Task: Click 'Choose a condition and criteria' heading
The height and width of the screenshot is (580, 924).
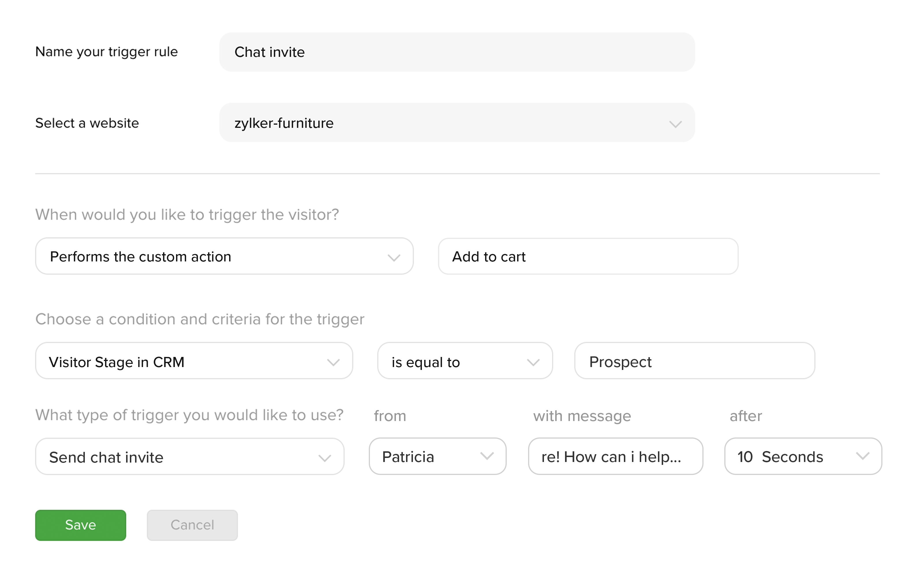Action: pyautogui.click(x=200, y=319)
